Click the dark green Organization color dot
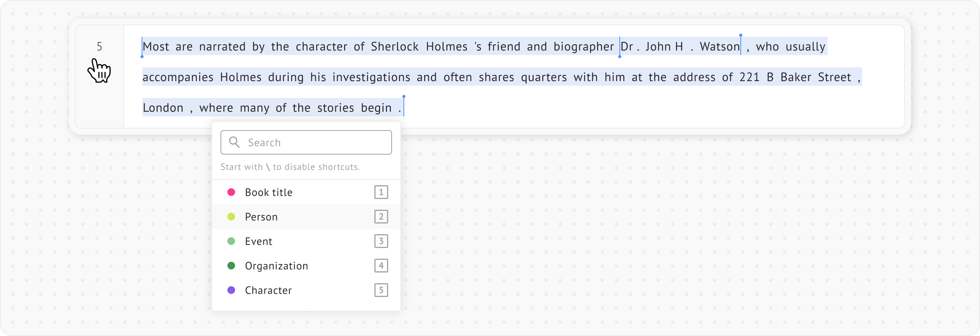980x336 pixels. pos(231,266)
